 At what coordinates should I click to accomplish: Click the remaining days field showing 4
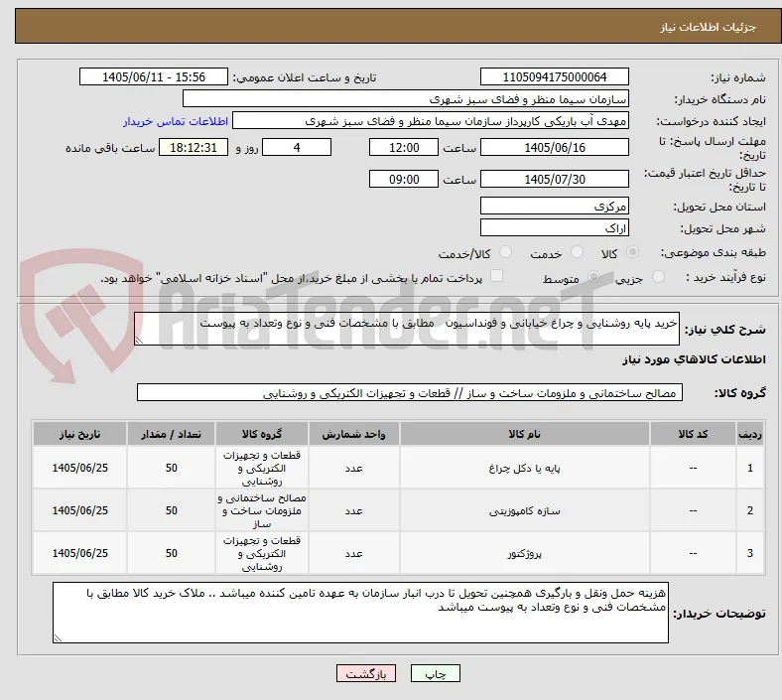[297, 148]
